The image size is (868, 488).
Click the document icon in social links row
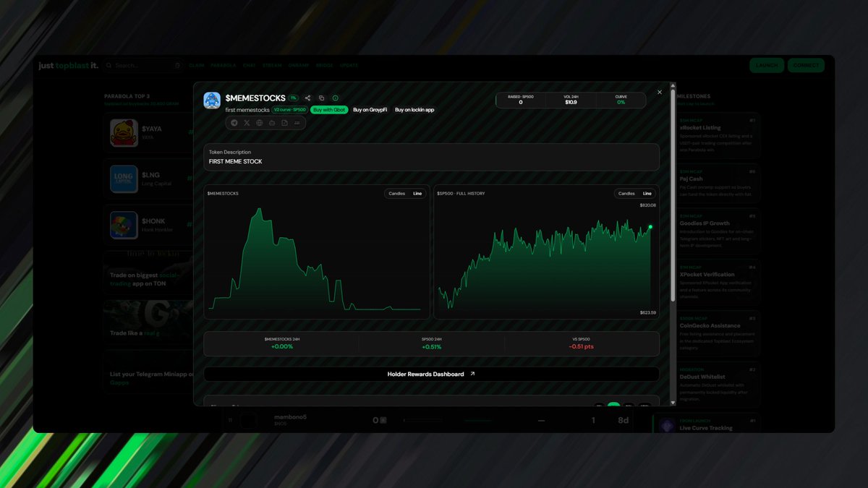pos(284,123)
